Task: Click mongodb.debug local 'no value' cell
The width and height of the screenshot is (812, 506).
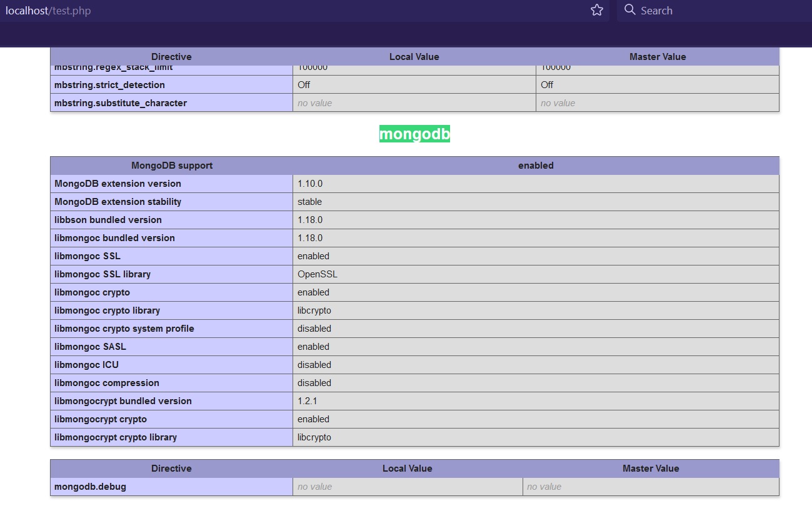Action: pos(408,487)
